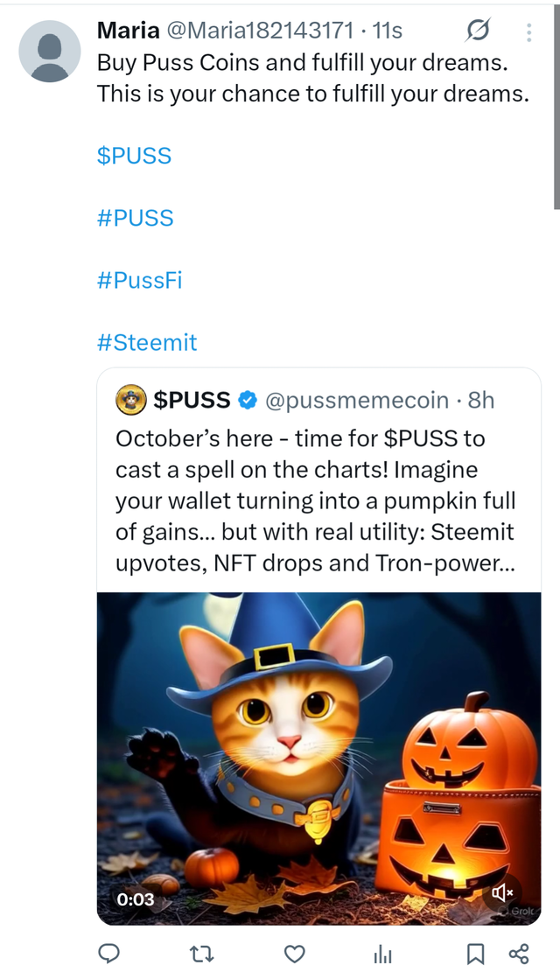
Task: Unmute the video sound
Action: pos(502,892)
